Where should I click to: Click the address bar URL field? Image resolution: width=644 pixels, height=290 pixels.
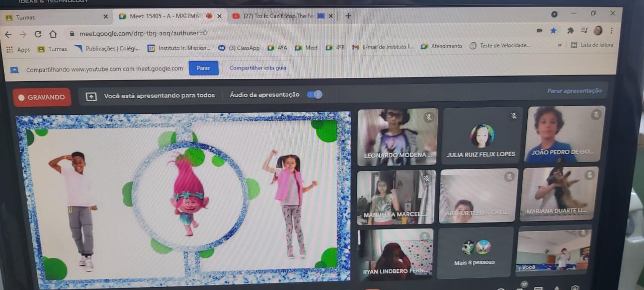point(252,33)
